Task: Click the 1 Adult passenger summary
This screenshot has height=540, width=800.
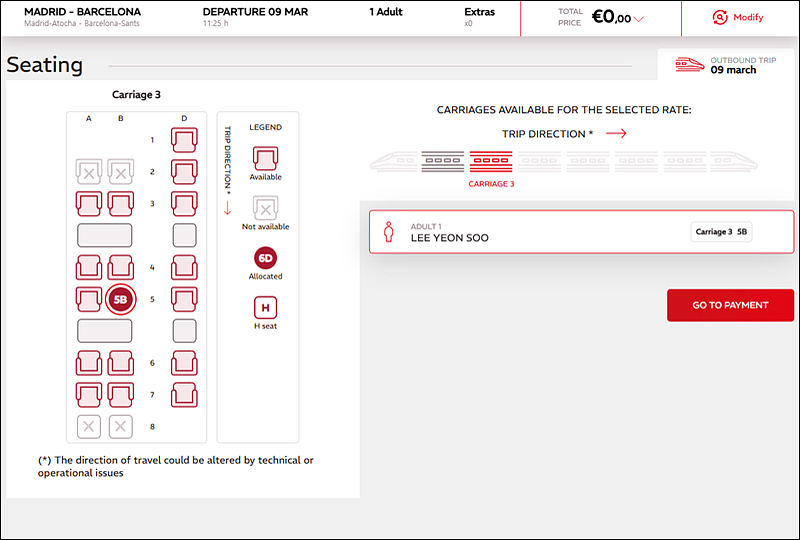Action: click(x=386, y=12)
